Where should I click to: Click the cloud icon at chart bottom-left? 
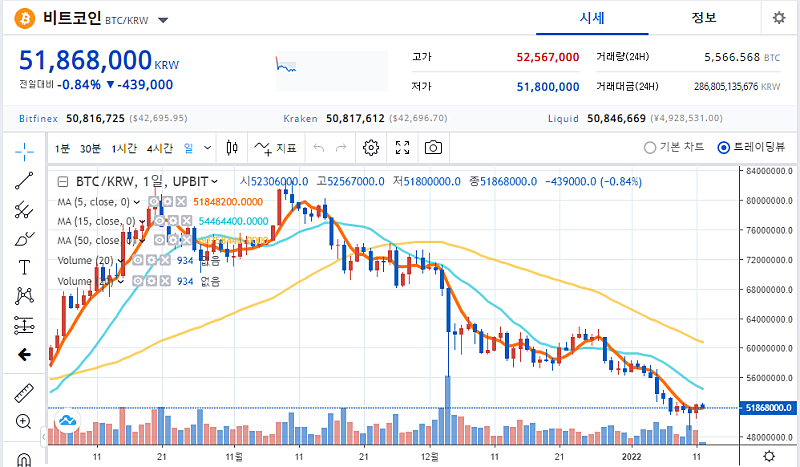[67, 421]
